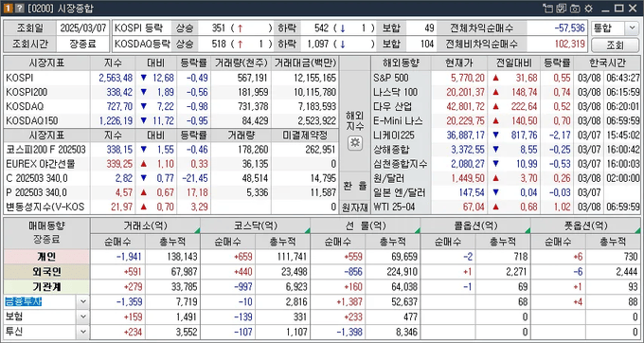
Task: Minimize the 시장종합 window
Action: [x=605, y=9]
